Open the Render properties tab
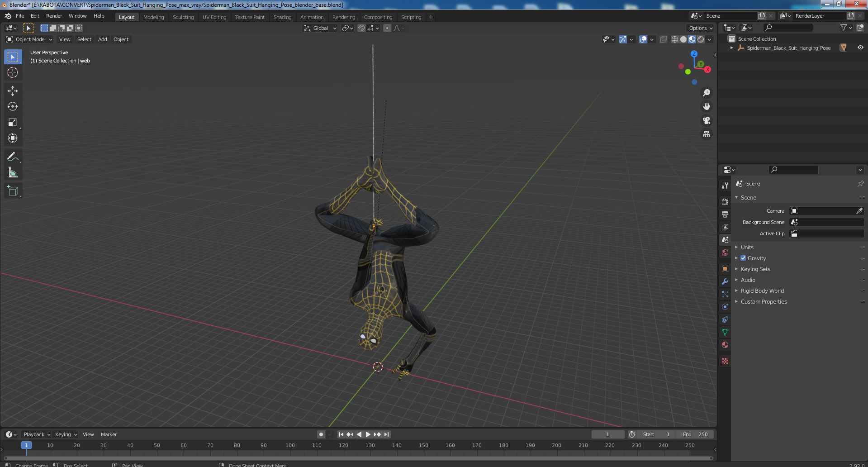The height and width of the screenshot is (467, 868). point(725,201)
